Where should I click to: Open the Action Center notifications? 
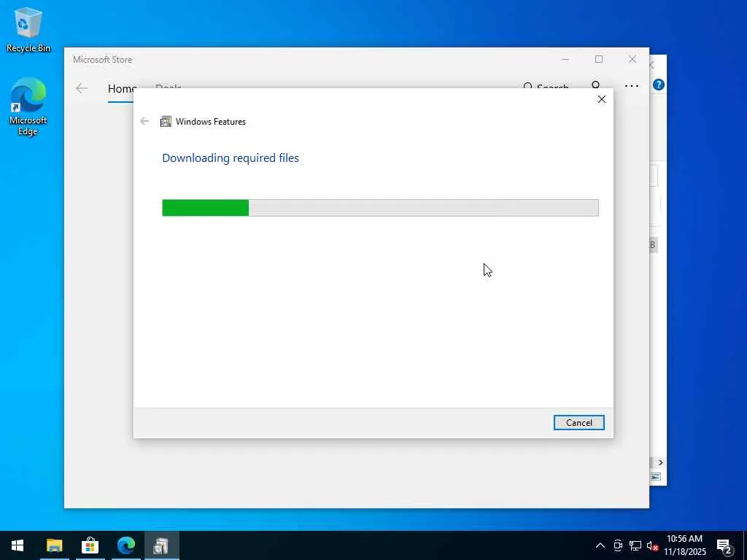click(724, 545)
